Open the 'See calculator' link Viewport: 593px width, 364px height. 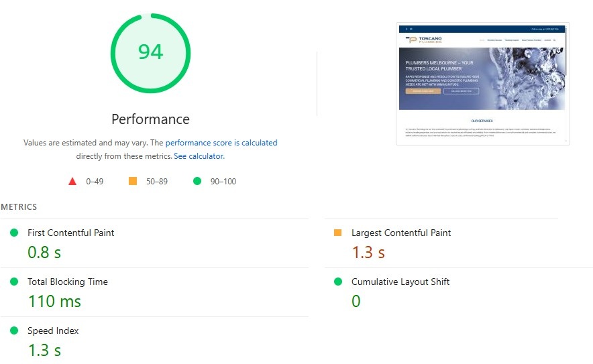[199, 156]
